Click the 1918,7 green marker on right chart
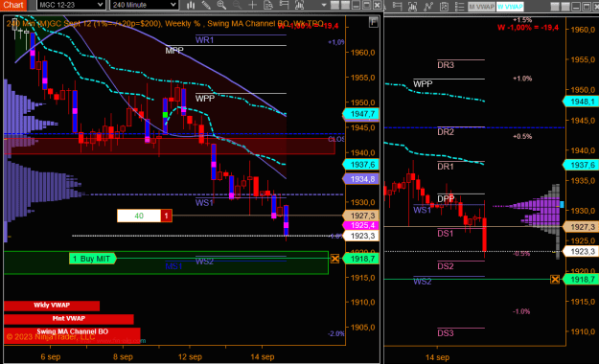 pyautogui.click(x=581, y=279)
